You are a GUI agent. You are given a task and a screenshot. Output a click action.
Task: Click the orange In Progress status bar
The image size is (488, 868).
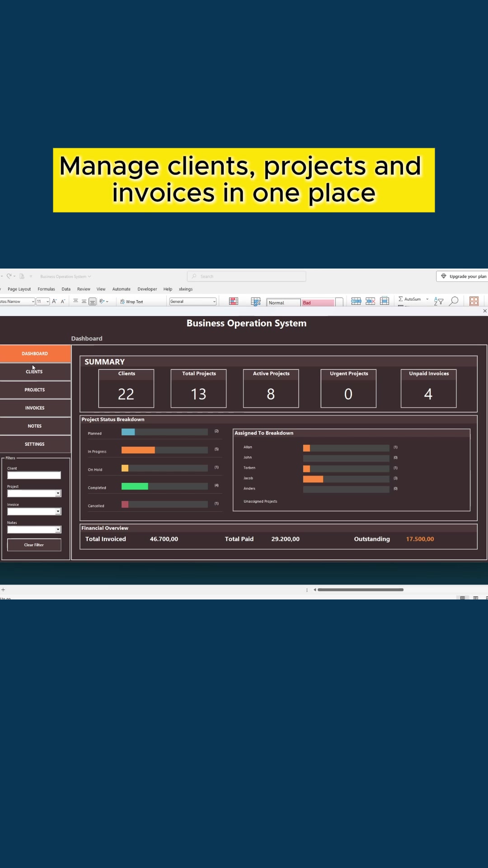pyautogui.click(x=138, y=450)
